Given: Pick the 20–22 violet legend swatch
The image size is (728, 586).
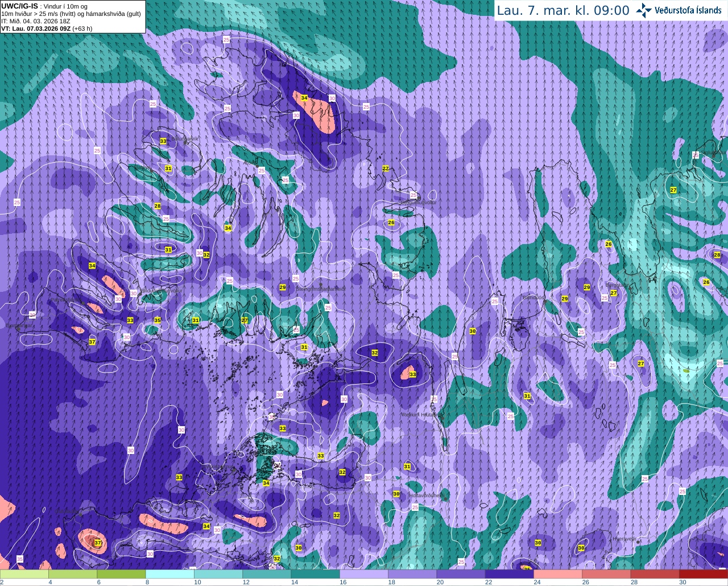Looking at the screenshot, I should pyautogui.click(x=461, y=574).
